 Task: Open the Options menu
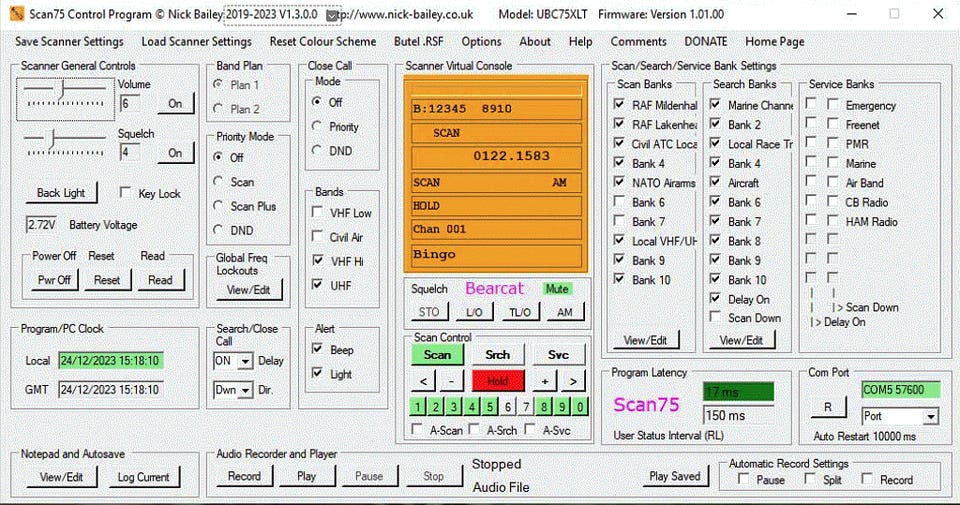[481, 42]
